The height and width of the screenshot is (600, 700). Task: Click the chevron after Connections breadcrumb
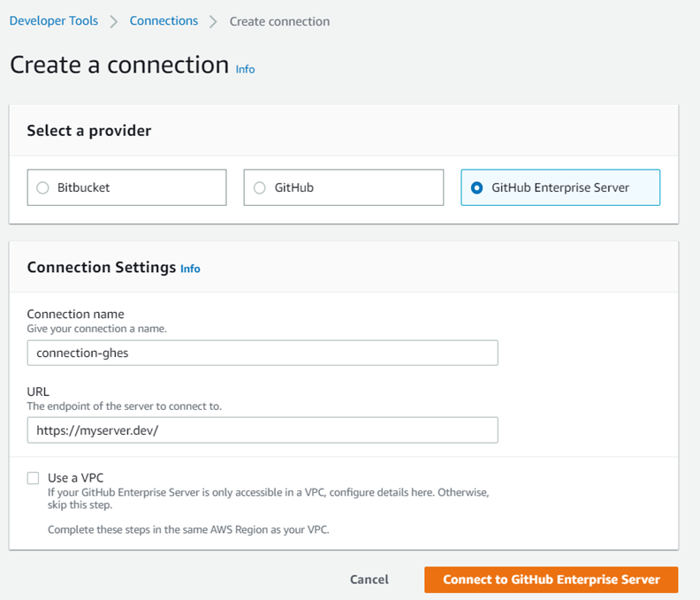coord(213,21)
